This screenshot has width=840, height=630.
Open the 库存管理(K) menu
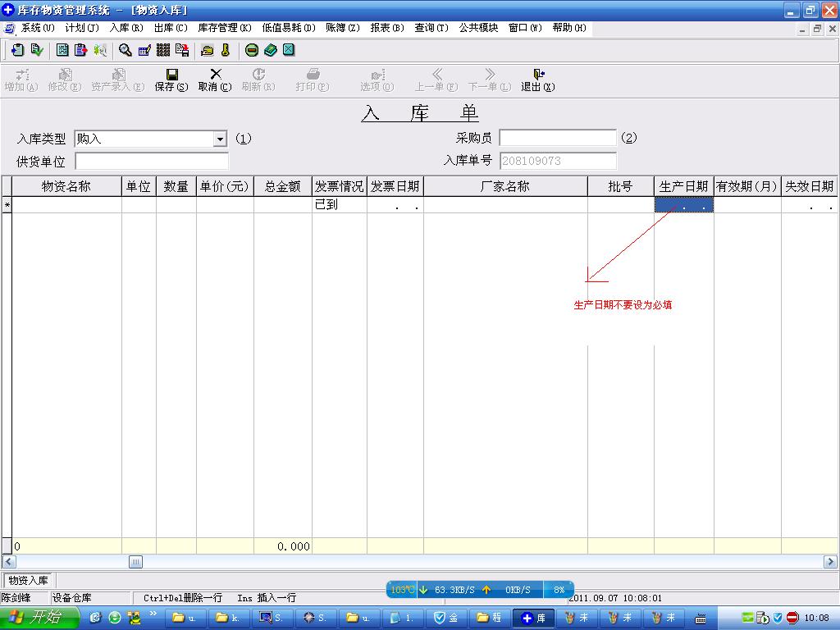(225, 28)
